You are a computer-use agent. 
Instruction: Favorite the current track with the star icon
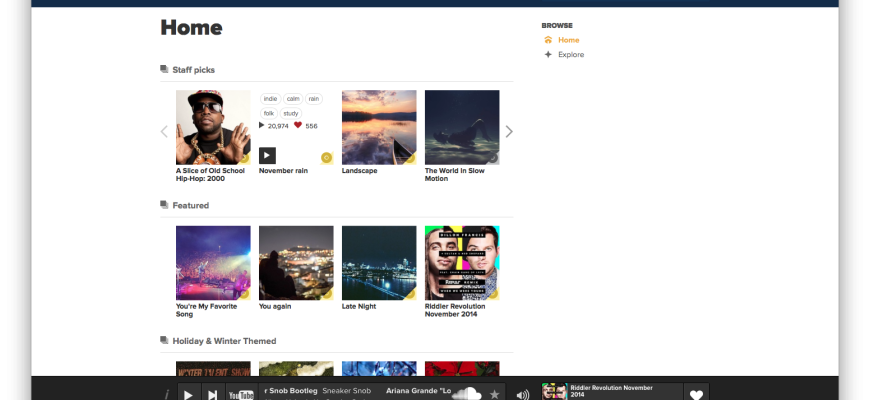(494, 394)
